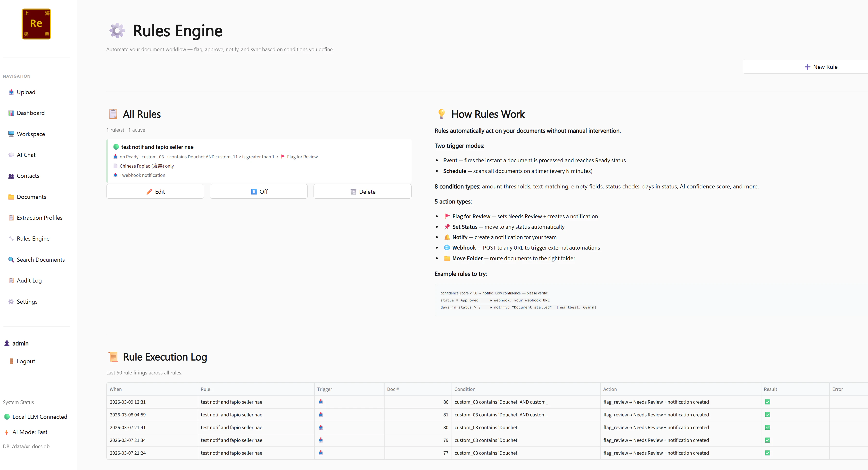Viewport: 868px width, 470px height.
Task: Click the Re logo at the top left
Action: [36, 24]
